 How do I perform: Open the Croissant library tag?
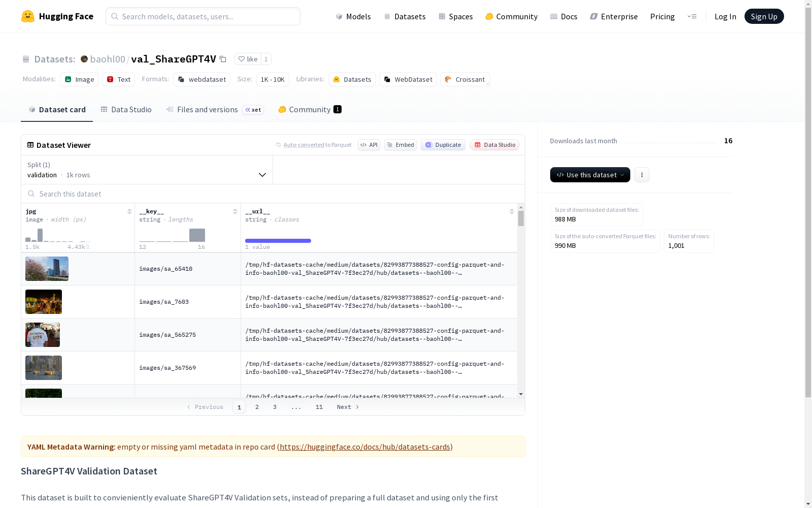click(465, 79)
